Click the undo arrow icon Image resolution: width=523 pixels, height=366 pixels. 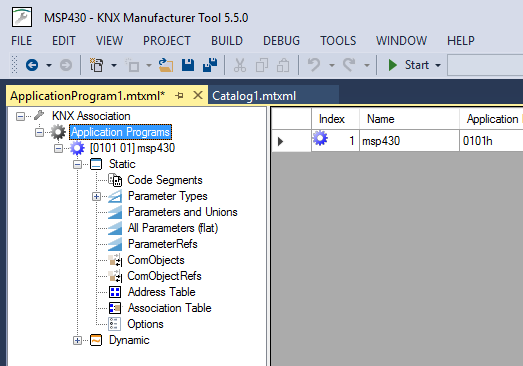pyautogui.click(x=314, y=64)
